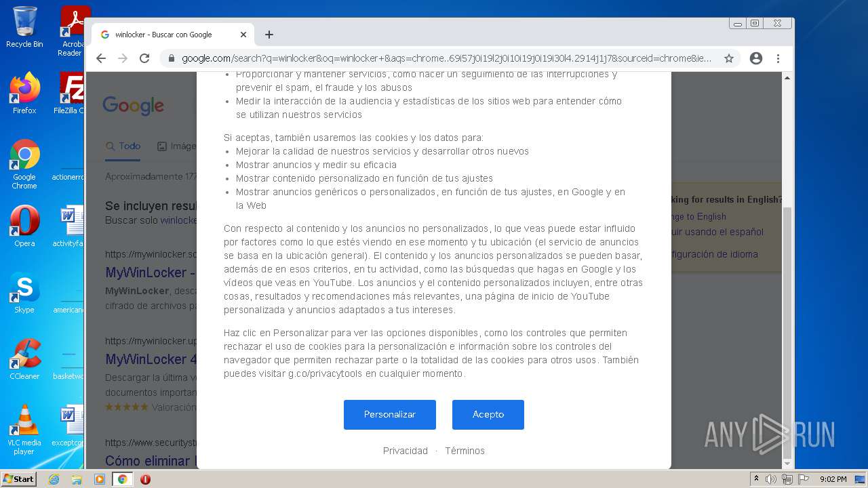This screenshot has height=488, width=868.
Task: Open the Acrobat Reader desktop shortcut
Action: pos(72,31)
